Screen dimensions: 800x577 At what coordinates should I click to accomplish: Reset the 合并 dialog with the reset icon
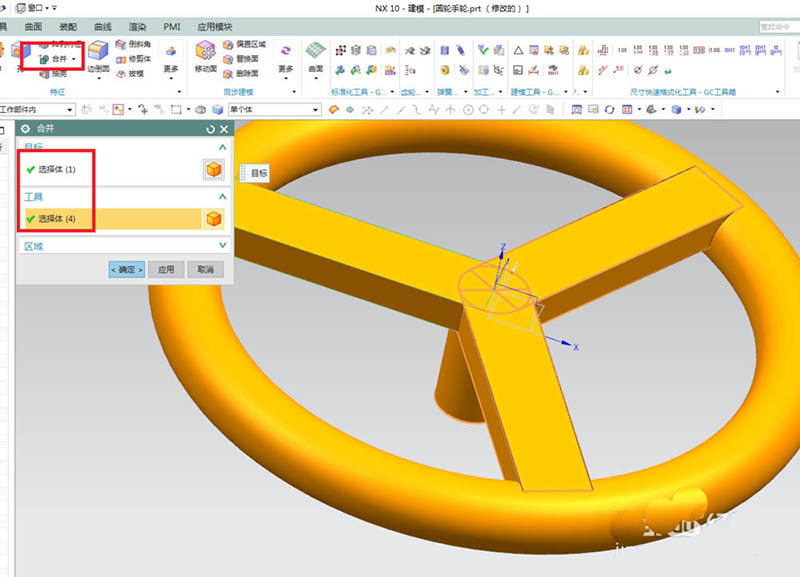[210, 129]
